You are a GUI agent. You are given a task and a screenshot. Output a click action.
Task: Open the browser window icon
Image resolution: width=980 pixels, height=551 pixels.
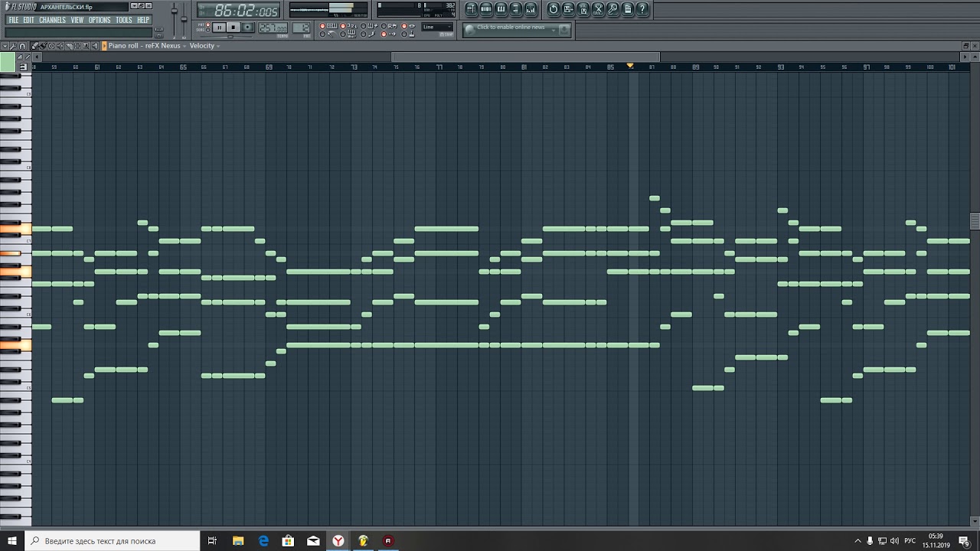(515, 9)
